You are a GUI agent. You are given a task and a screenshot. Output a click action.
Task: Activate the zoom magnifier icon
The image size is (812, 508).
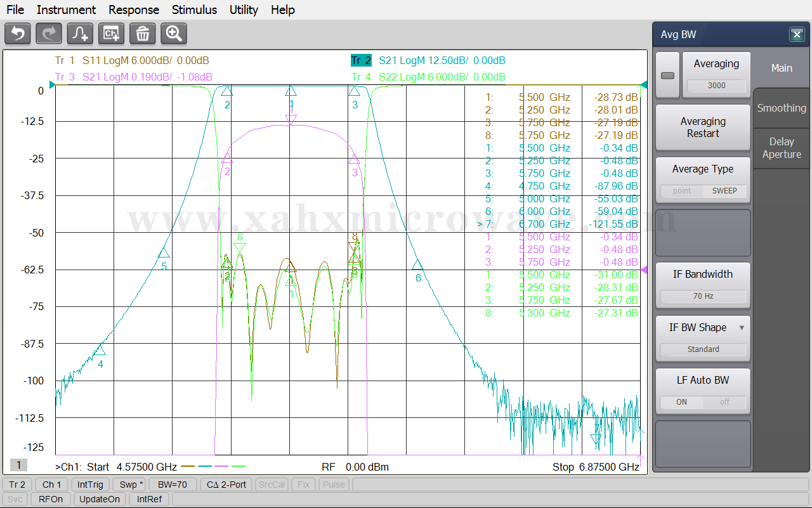[x=174, y=34]
